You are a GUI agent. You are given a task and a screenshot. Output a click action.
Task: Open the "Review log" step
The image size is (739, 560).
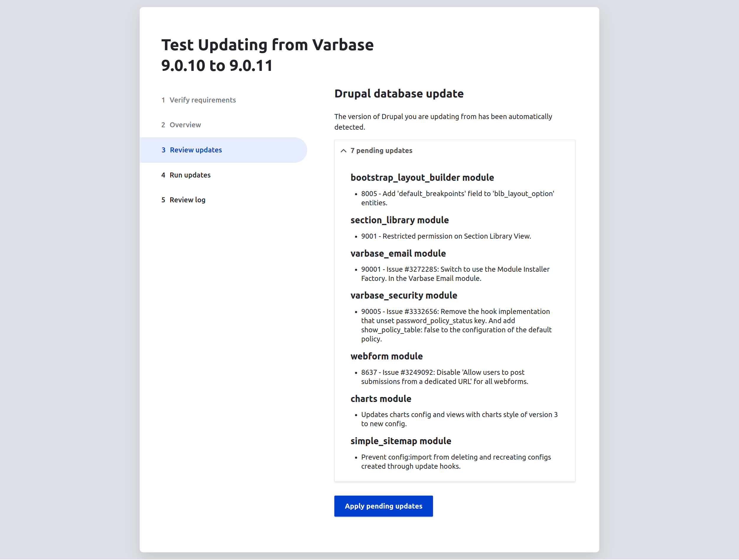187,200
